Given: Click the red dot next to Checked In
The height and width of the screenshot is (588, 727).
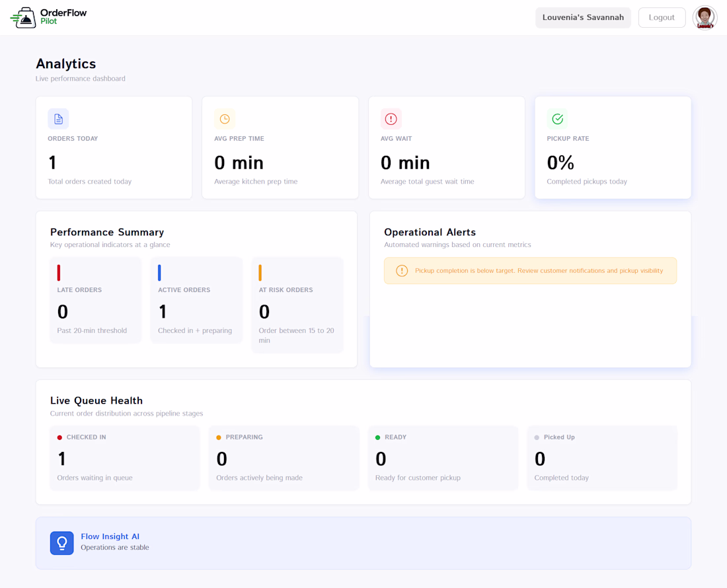Looking at the screenshot, I should click(59, 437).
